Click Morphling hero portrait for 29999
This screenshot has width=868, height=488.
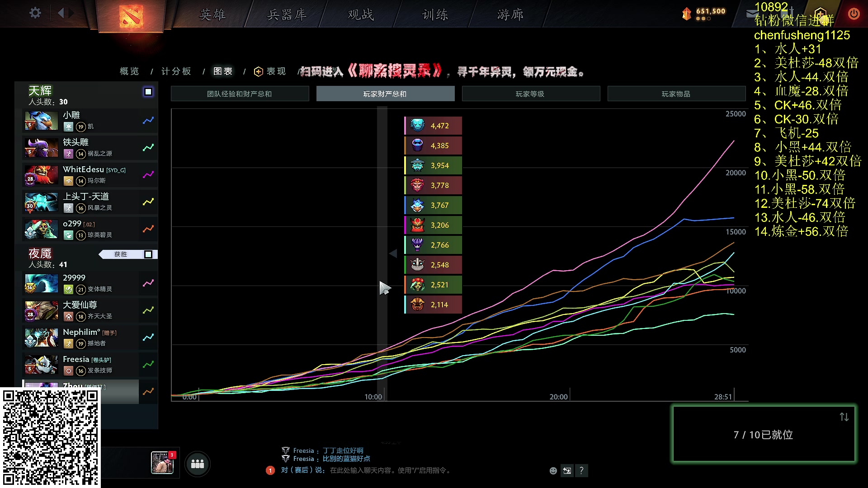(41, 283)
